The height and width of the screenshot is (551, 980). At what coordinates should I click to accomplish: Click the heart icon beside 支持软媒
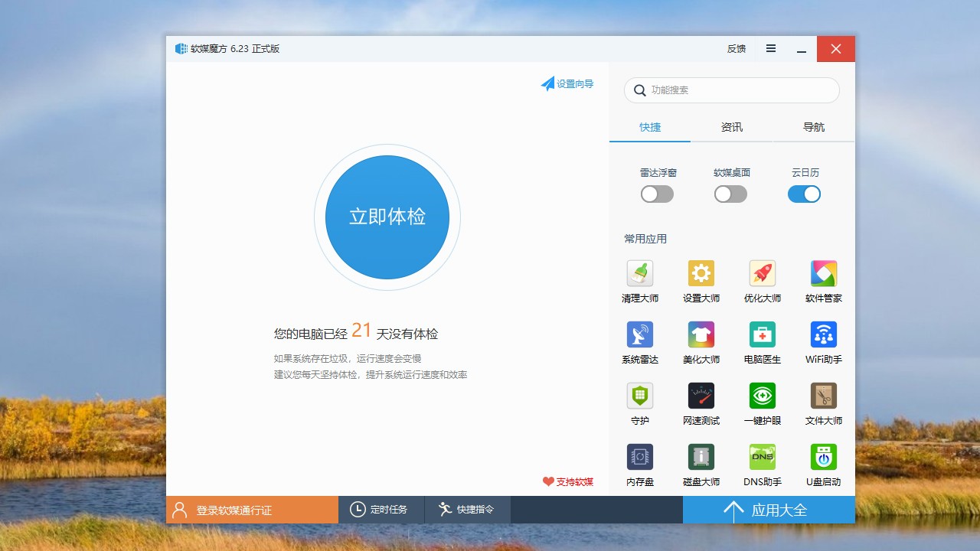click(548, 481)
